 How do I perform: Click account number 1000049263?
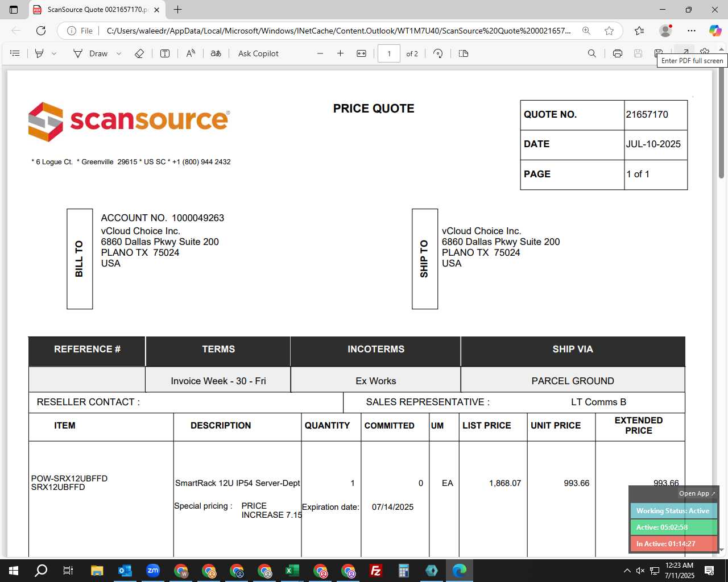(198, 218)
